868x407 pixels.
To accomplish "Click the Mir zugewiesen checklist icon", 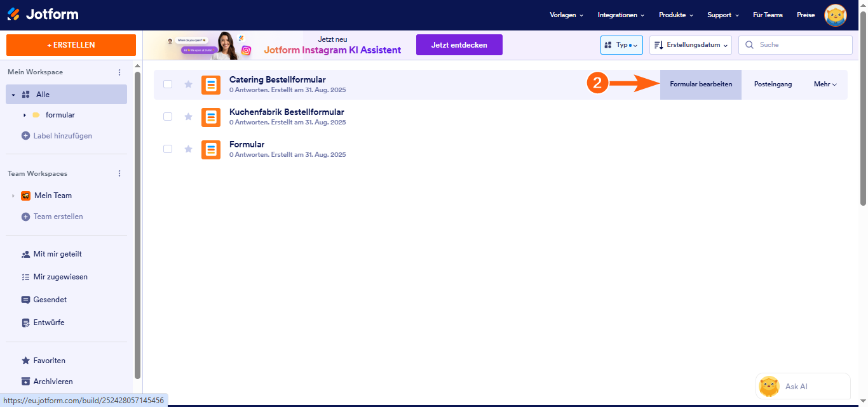I will [26, 277].
